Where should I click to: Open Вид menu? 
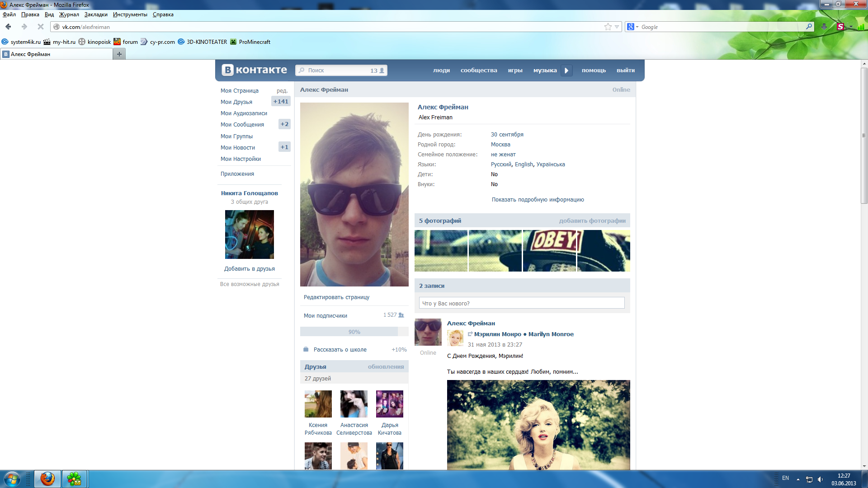(x=49, y=14)
